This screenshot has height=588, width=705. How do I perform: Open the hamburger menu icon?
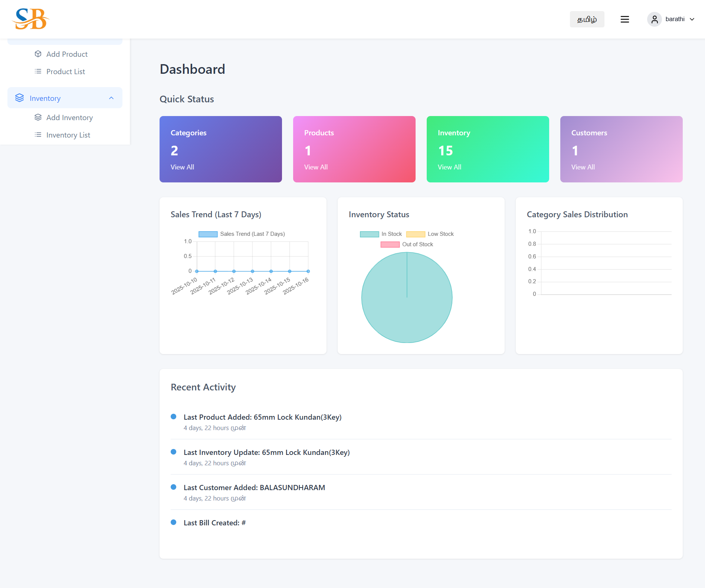[x=624, y=19]
